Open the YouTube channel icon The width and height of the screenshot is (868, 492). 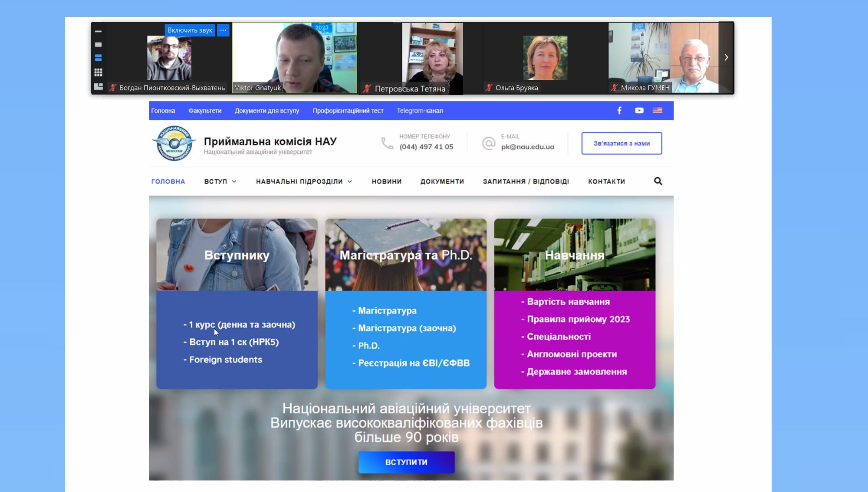tap(639, 110)
